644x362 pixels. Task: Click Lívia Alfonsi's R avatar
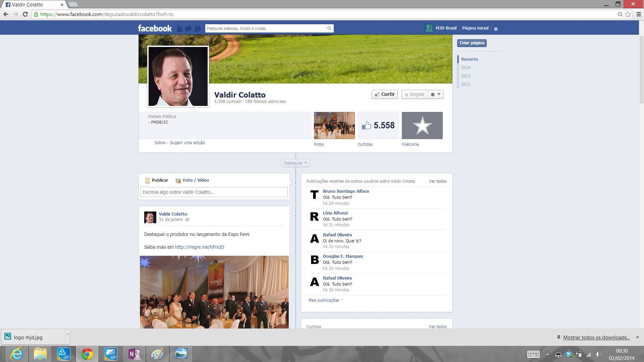pyautogui.click(x=314, y=217)
